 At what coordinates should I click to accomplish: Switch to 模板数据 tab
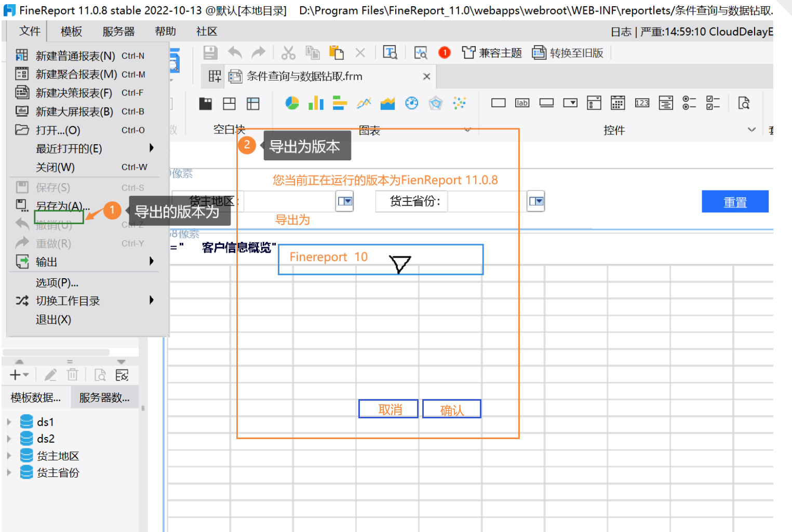click(x=36, y=398)
